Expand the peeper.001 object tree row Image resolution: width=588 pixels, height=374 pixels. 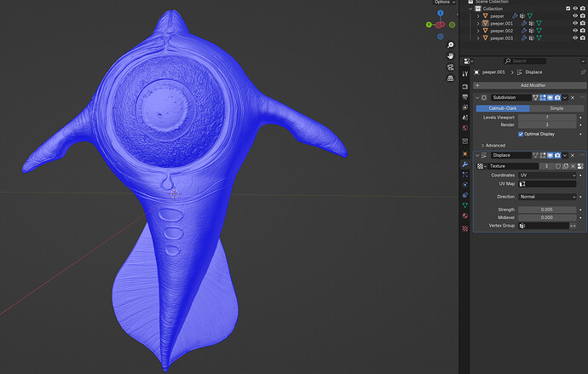point(478,23)
